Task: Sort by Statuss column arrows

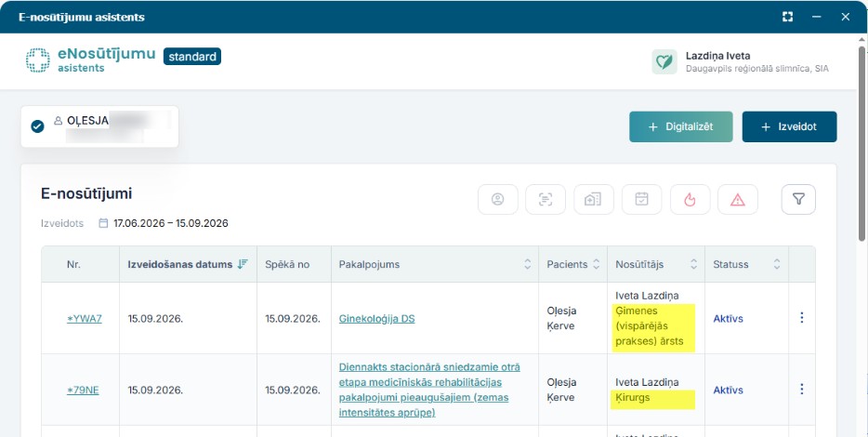Action: 777,264
